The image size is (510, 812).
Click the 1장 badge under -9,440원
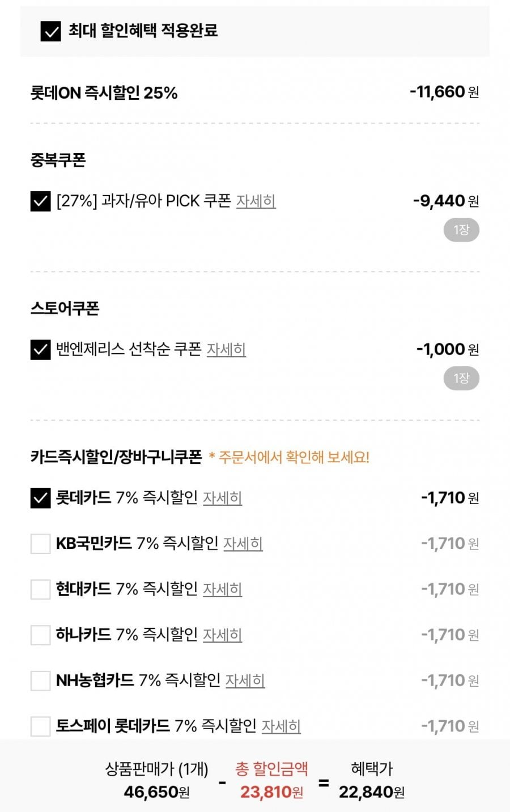tap(461, 230)
